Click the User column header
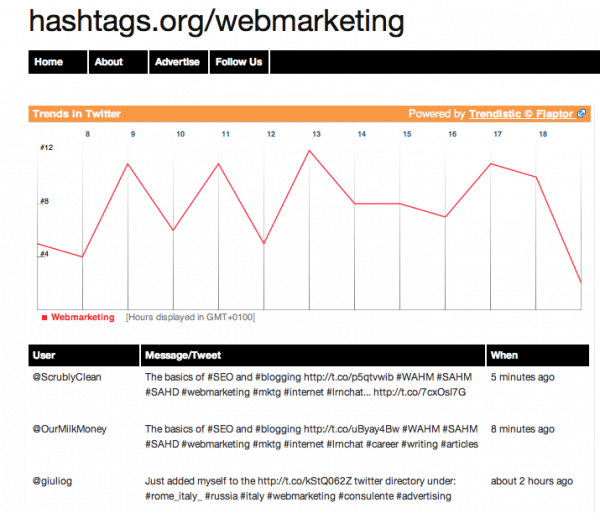The height and width of the screenshot is (513, 600). click(84, 355)
